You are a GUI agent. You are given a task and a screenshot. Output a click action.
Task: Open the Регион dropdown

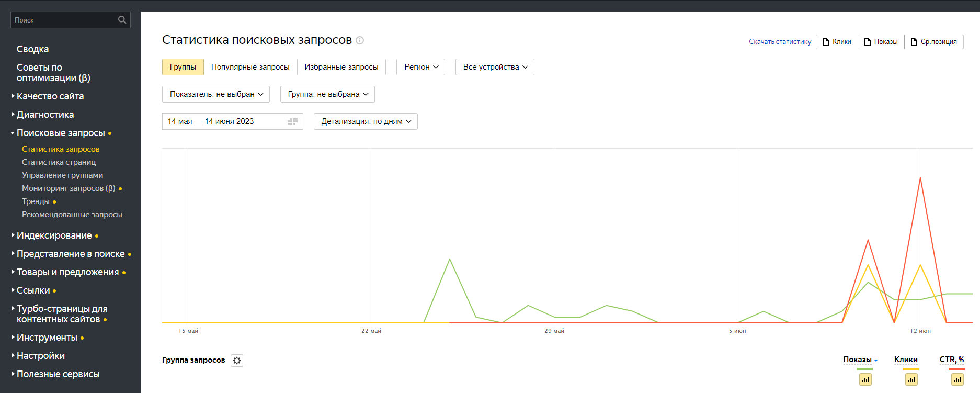click(x=420, y=67)
